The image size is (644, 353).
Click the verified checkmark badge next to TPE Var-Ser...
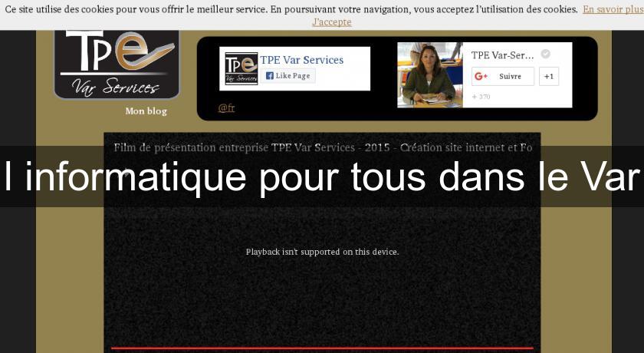pyautogui.click(x=545, y=54)
